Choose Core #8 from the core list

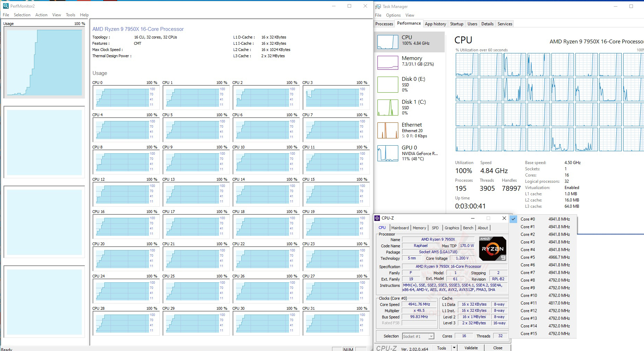542,280
